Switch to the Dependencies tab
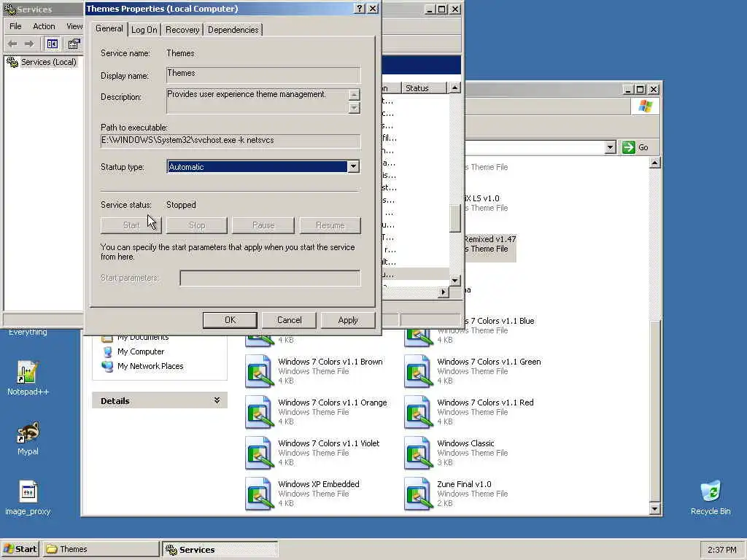The image size is (747, 560). pos(233,30)
